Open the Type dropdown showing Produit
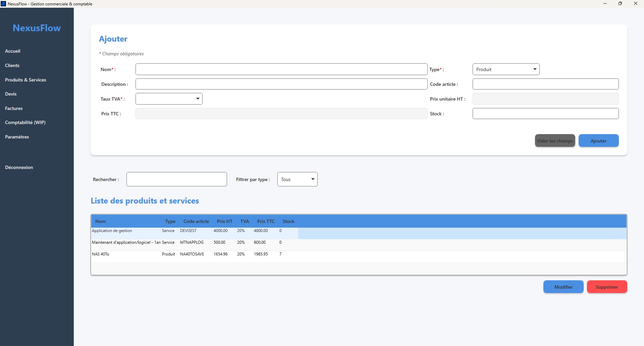Screen dimensions: 644x346 tap(506, 69)
